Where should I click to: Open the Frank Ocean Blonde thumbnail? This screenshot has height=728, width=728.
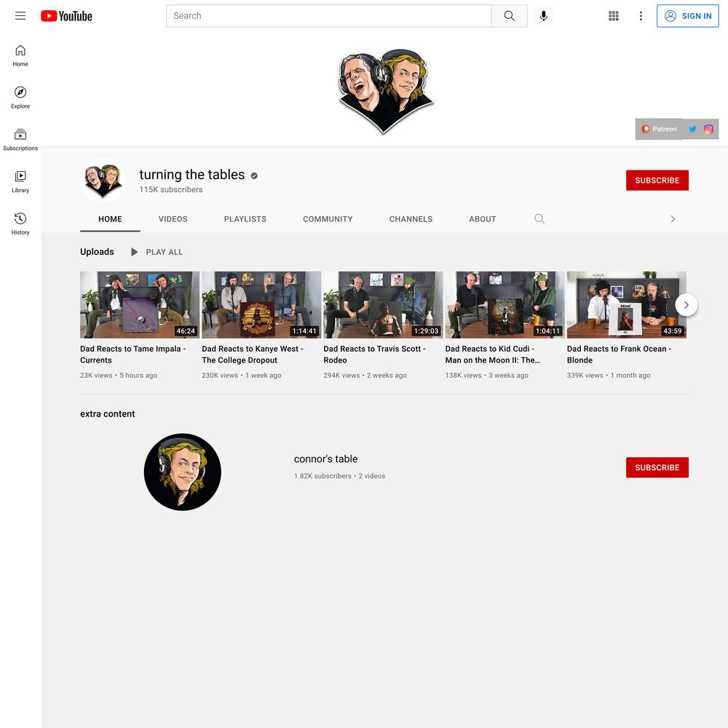[626, 304]
